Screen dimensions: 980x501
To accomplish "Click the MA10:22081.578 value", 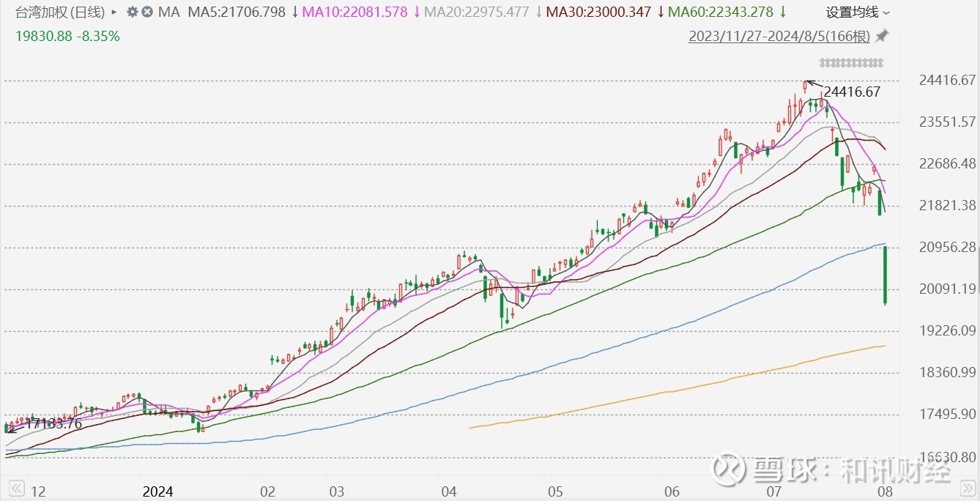I will click(x=357, y=12).
